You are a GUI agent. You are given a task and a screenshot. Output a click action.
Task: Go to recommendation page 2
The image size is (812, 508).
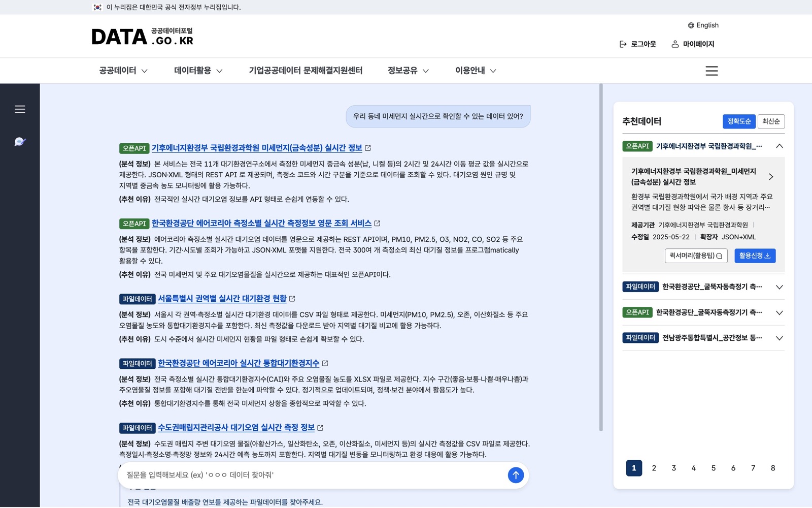pos(654,468)
